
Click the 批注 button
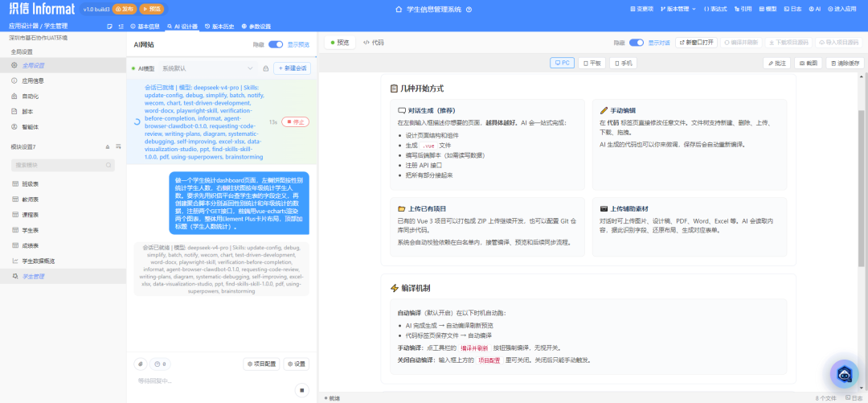click(776, 64)
